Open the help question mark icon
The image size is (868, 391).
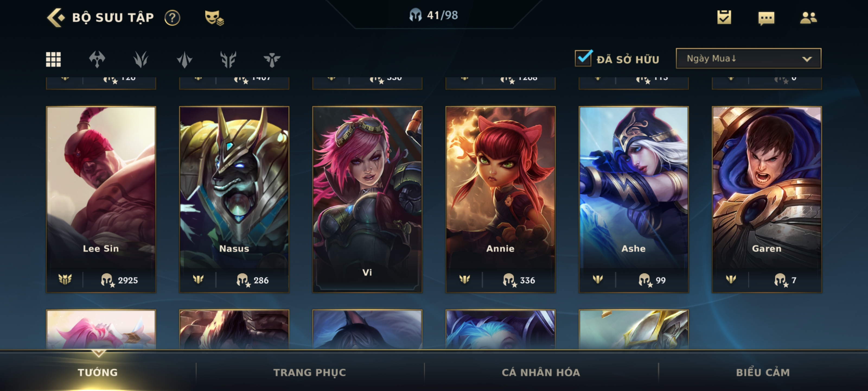[172, 18]
